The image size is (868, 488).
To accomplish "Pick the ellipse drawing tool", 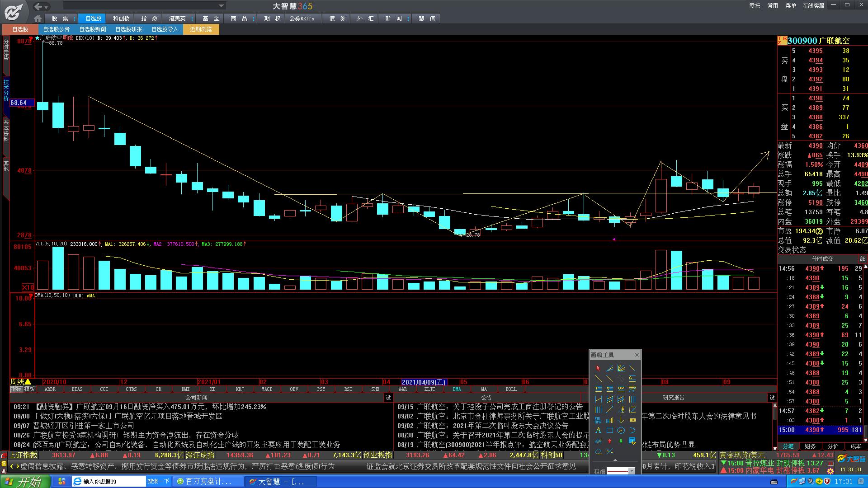I will point(621,430).
